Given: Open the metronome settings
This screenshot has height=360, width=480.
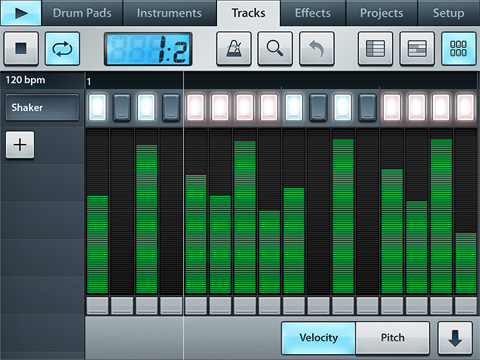Looking at the screenshot, I should click(x=234, y=48).
